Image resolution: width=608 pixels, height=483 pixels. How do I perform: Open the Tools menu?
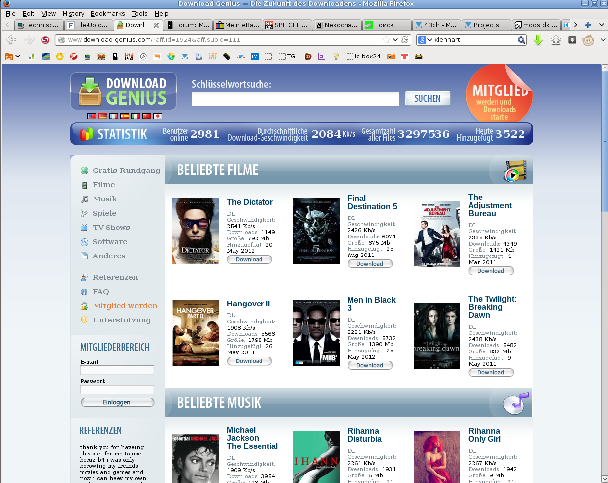point(139,14)
